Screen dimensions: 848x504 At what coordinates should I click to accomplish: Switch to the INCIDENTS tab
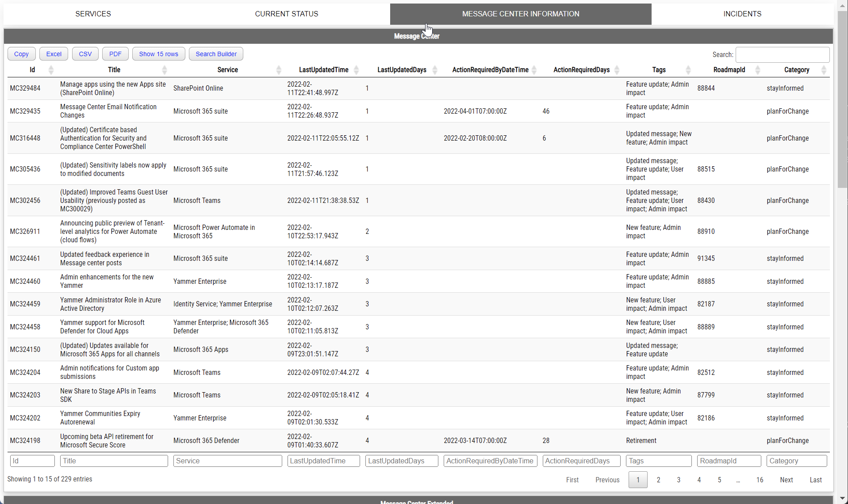point(742,14)
